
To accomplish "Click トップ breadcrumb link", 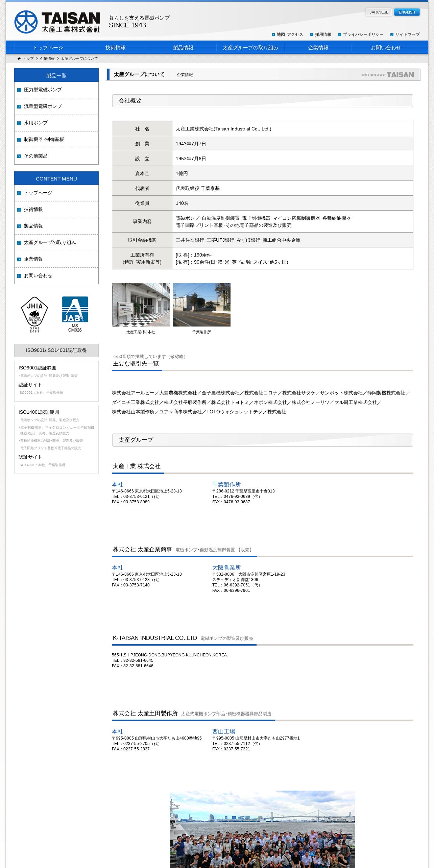I will click(x=28, y=58).
